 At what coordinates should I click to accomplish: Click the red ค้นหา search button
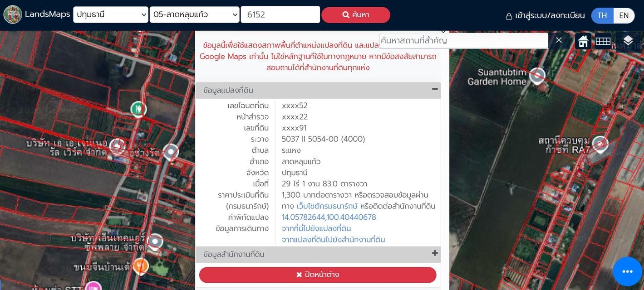356,15
